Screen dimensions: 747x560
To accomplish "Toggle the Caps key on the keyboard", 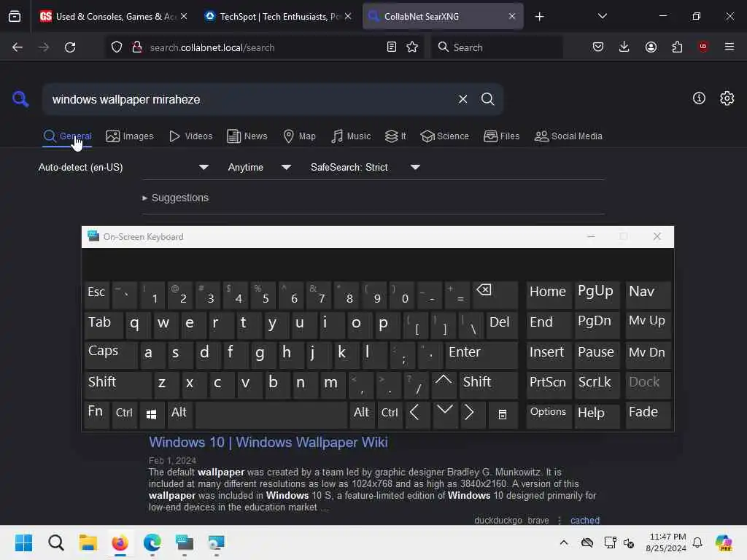I will click(111, 354).
